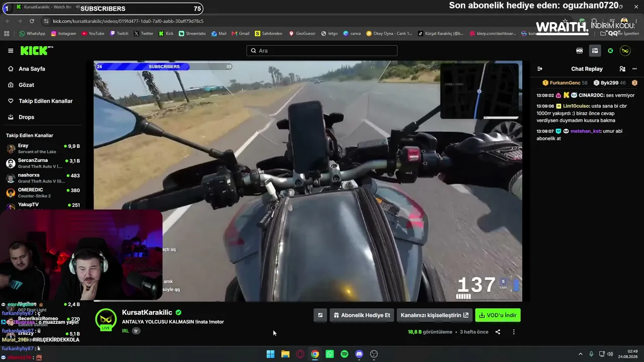Select the tr language tag

(136, 331)
